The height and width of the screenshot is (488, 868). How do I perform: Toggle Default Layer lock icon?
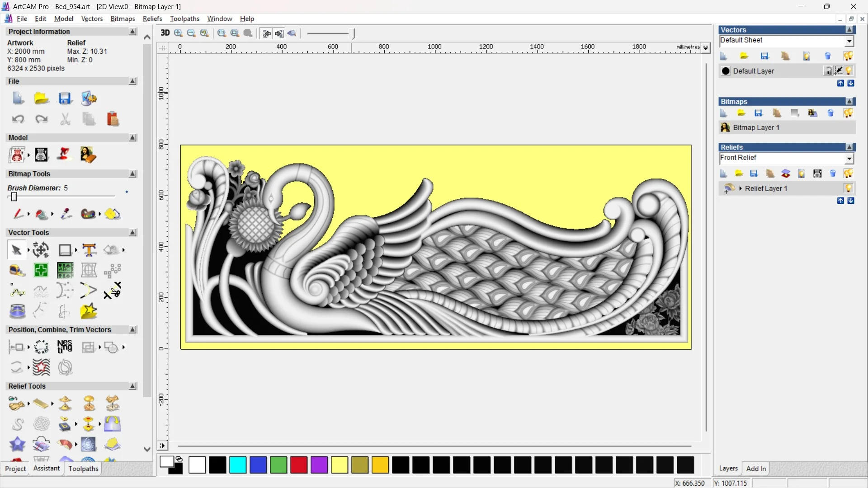tap(828, 71)
